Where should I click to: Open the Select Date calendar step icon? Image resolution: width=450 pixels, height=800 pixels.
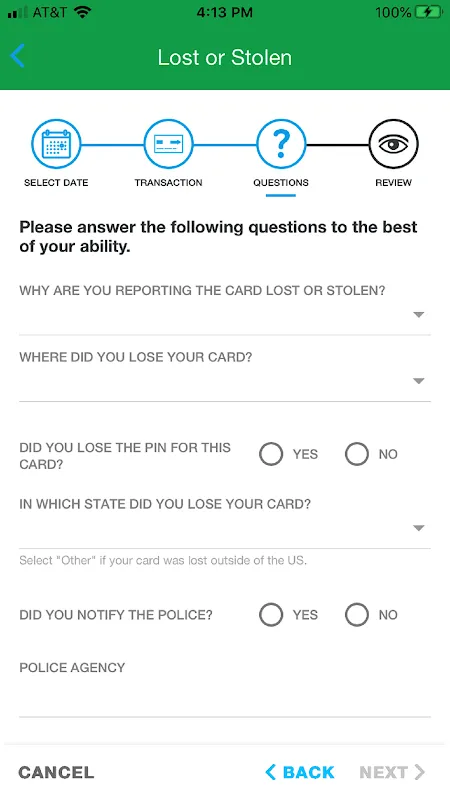(x=56, y=144)
